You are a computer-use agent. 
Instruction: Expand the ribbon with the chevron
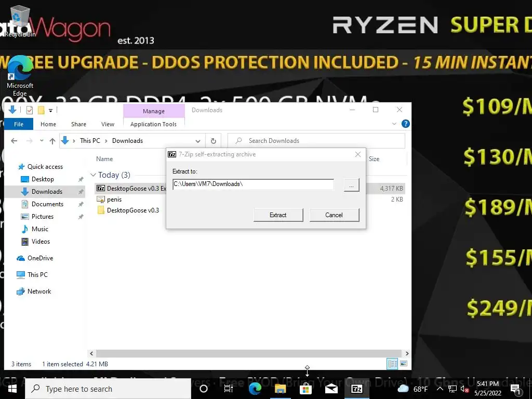[394, 124]
